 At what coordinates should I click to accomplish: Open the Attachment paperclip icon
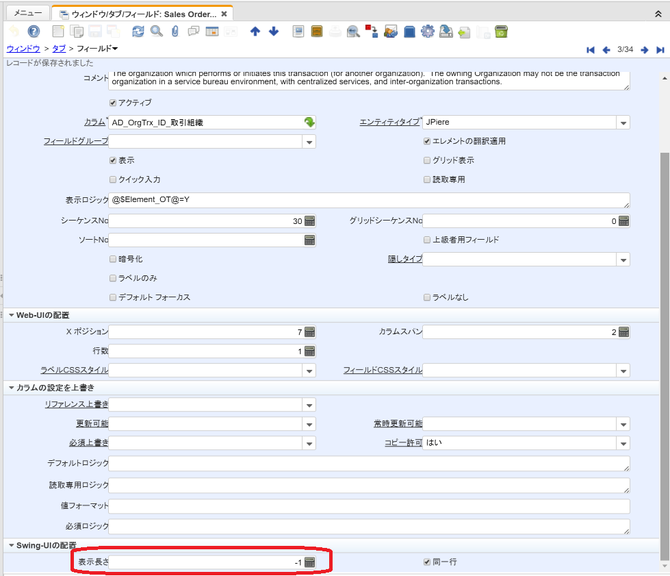pyautogui.click(x=175, y=31)
